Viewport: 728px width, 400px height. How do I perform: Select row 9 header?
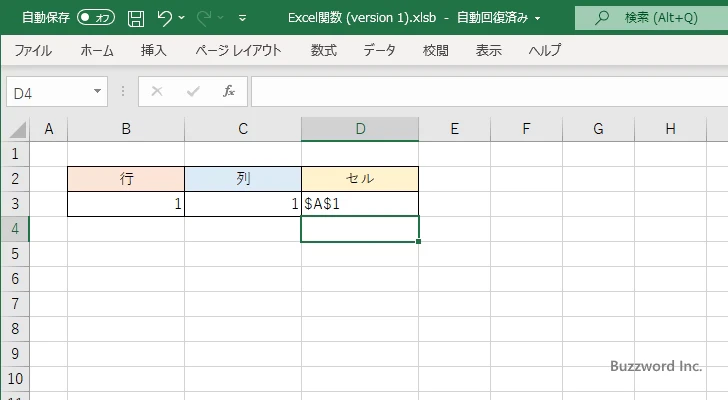click(15, 354)
